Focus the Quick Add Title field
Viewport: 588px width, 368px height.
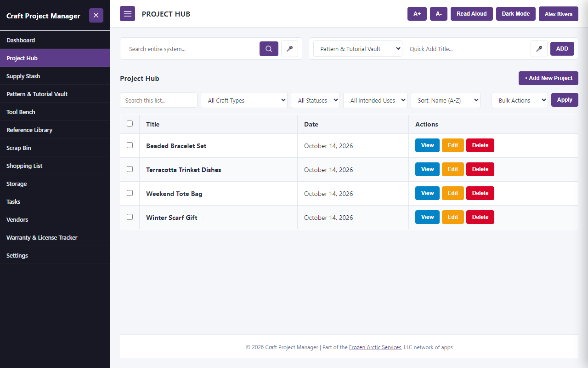[467, 49]
